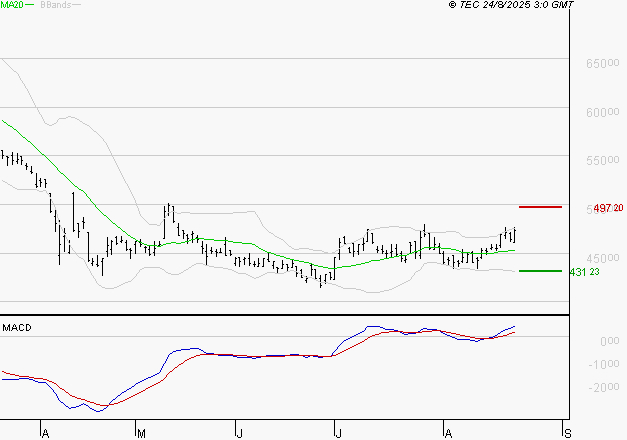Click the green line sample beside MA20
The height and width of the screenshot is (440, 627).
pos(31,5)
